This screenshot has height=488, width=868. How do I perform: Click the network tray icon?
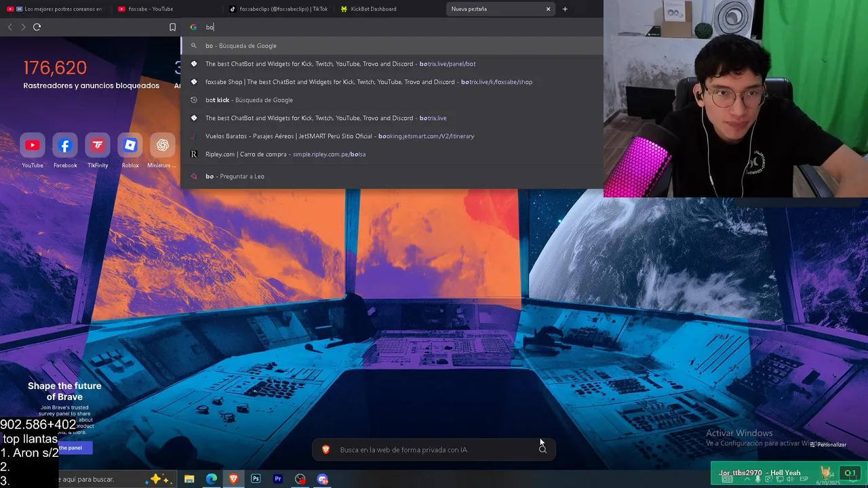780,479
